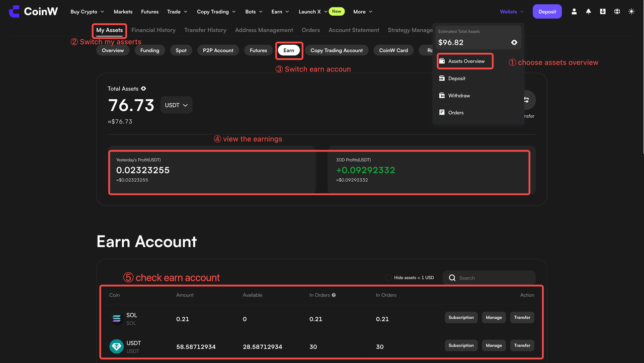Image resolution: width=644 pixels, height=363 pixels.
Task: Click the Assets Overview wallet icon
Action: tap(442, 61)
